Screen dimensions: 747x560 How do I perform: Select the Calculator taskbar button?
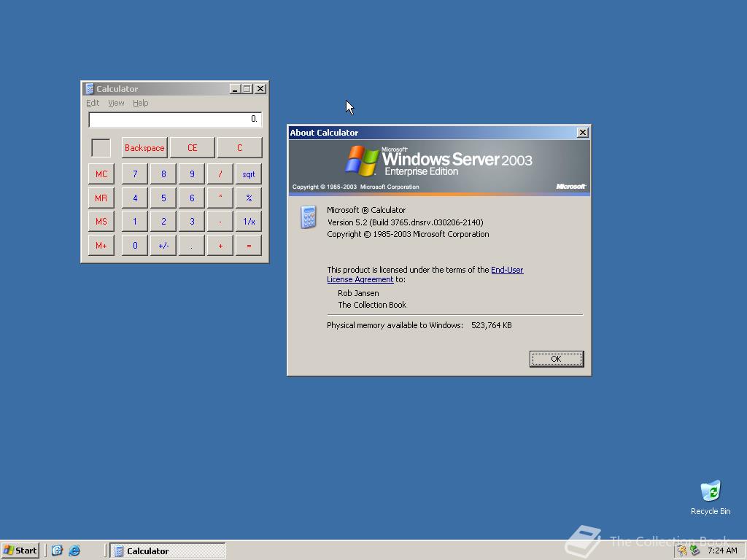(x=168, y=551)
